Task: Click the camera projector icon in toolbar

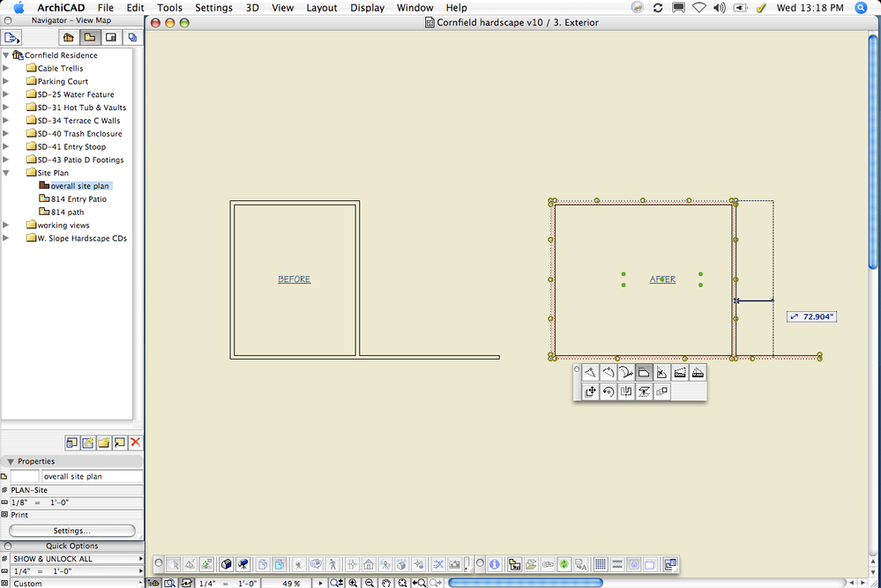Action: coord(243,564)
